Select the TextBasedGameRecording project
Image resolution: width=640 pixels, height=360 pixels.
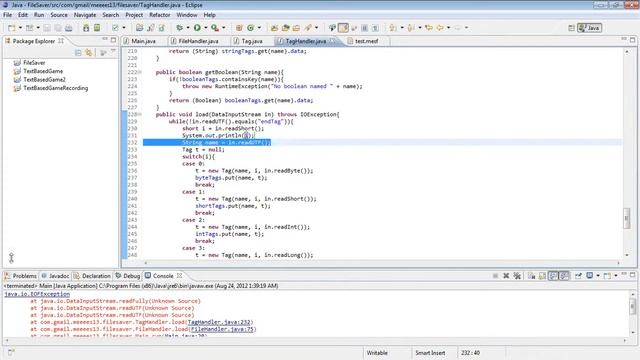[56, 88]
